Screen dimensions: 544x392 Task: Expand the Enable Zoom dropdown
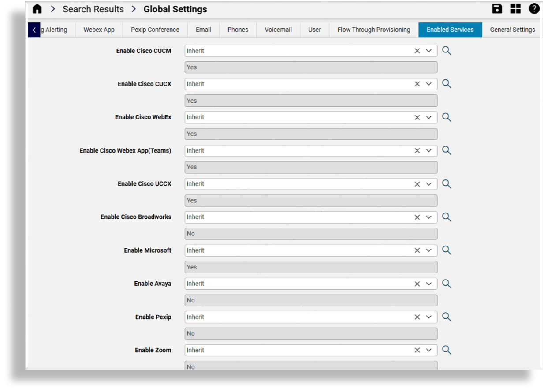[428, 350]
